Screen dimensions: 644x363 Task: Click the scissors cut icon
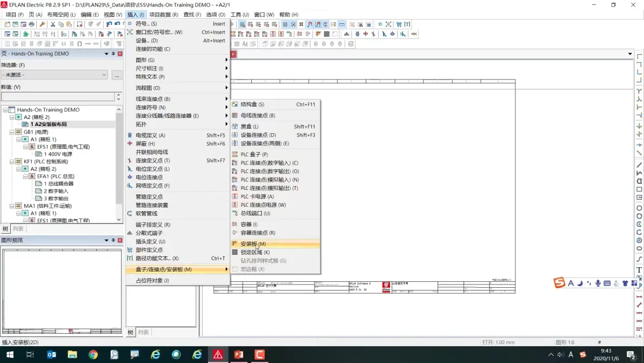pyautogui.click(x=52, y=24)
